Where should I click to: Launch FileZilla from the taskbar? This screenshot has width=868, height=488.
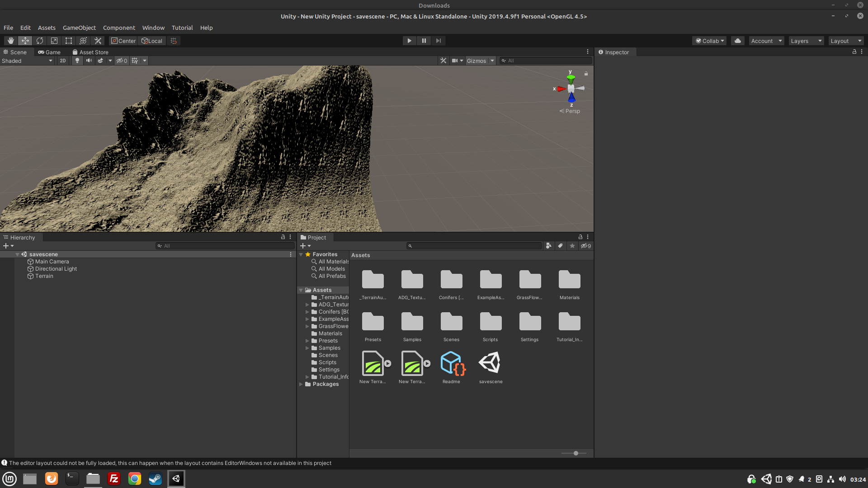tap(114, 479)
